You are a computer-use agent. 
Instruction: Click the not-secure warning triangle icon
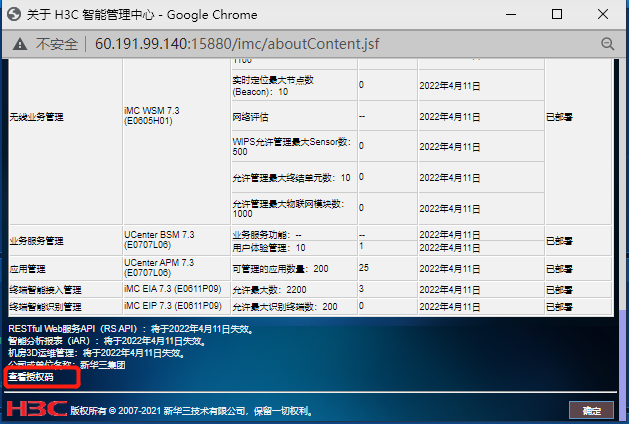(20, 44)
